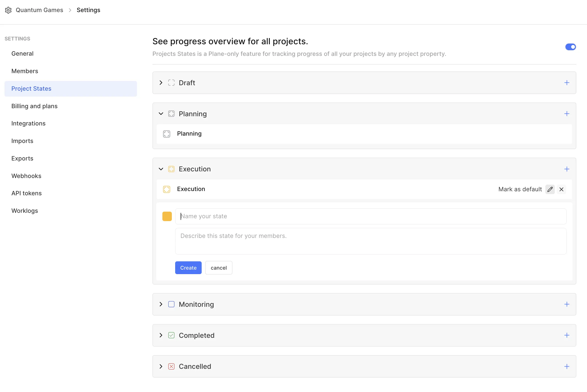This screenshot has width=587, height=392.
Task: Click add icon next to Planning section
Action: click(567, 114)
